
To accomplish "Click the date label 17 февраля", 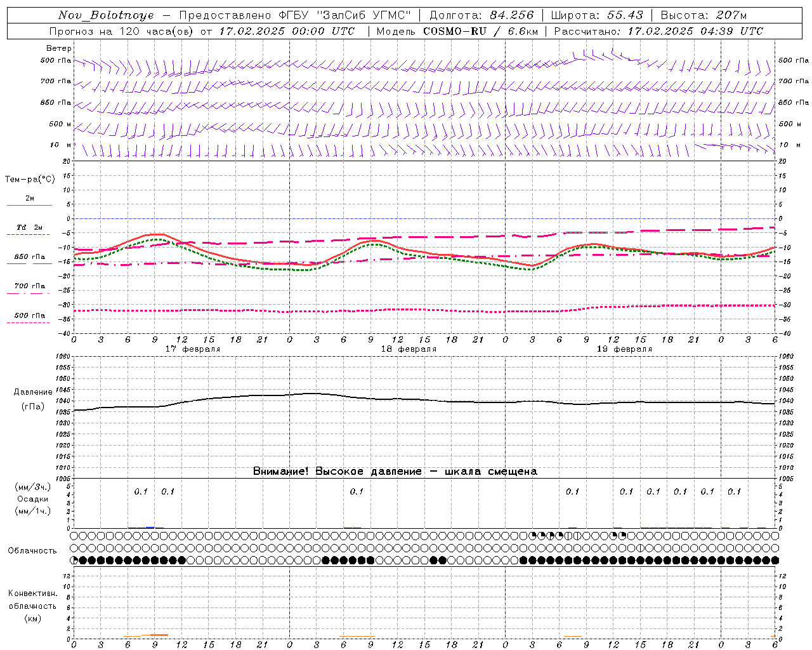I will point(193,349).
